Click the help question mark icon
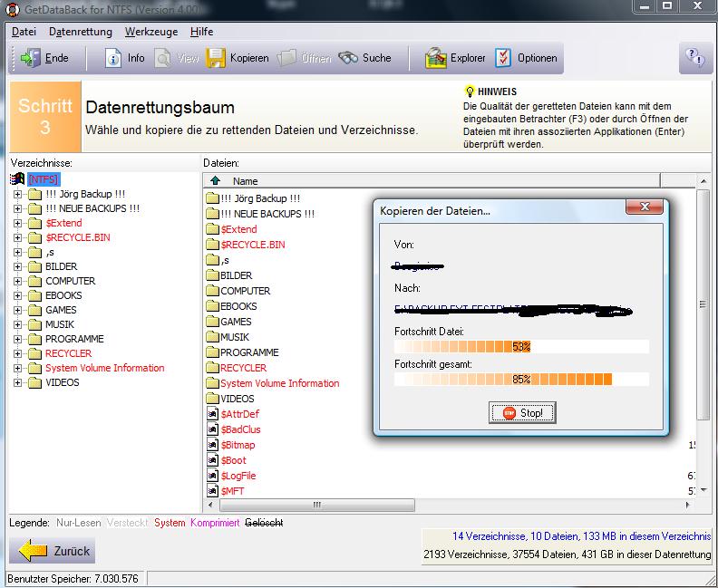Viewport: 718px width, 588px height. 694,58
